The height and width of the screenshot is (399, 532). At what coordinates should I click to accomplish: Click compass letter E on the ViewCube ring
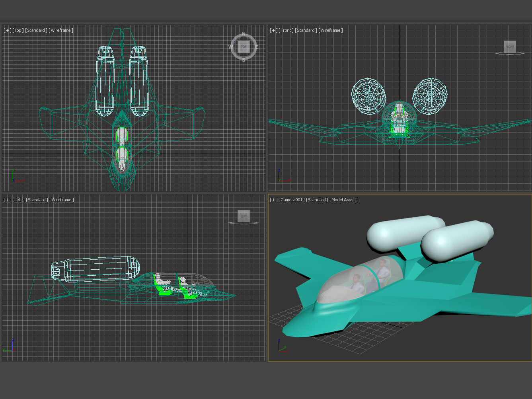point(257,47)
